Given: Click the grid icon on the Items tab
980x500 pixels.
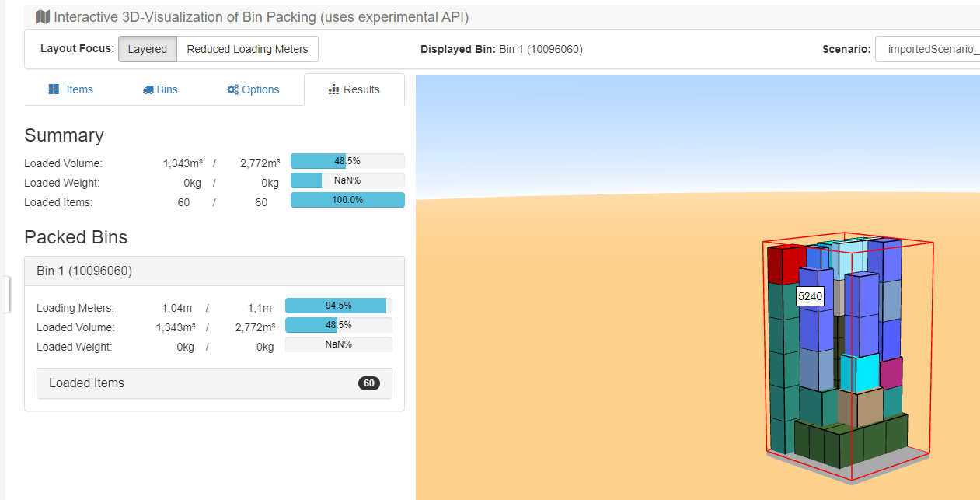Looking at the screenshot, I should click(x=54, y=89).
